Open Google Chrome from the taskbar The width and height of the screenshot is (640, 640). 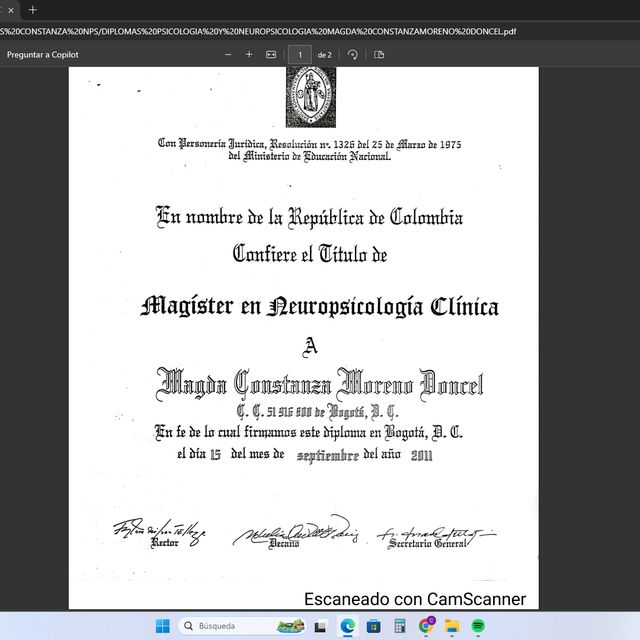click(x=427, y=625)
